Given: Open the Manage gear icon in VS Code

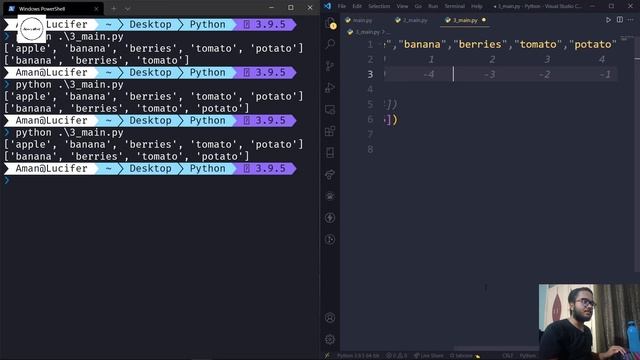Looking at the screenshot, I should point(330,339).
